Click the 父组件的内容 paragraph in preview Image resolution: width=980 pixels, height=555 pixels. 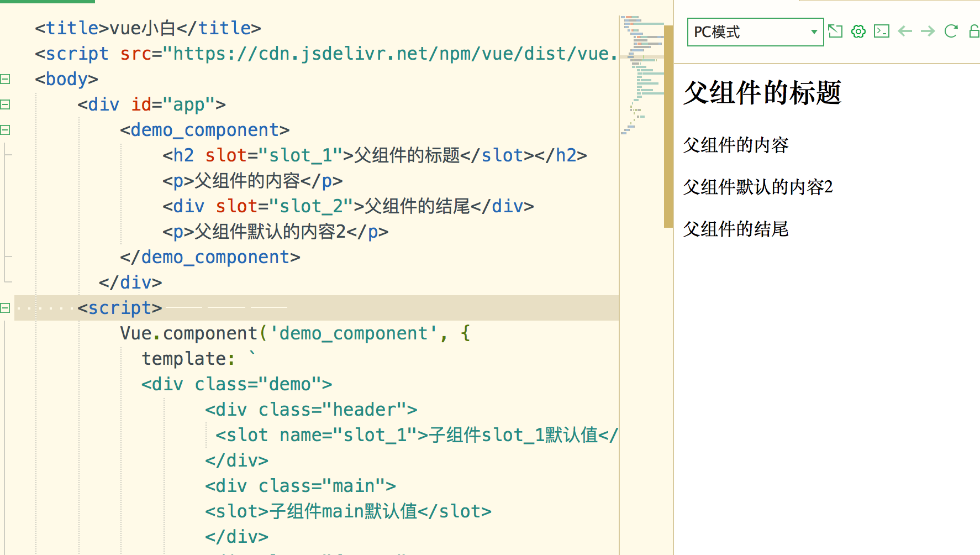click(x=736, y=145)
